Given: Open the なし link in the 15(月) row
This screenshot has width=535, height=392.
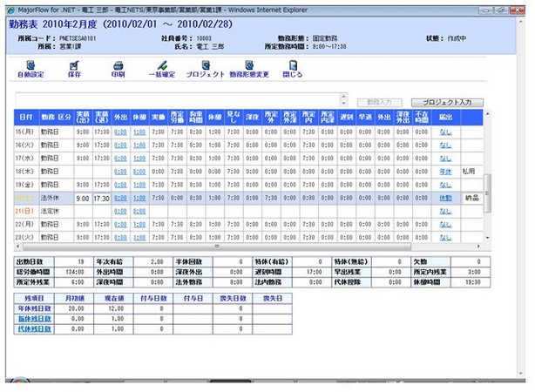Looking at the screenshot, I should tap(444, 131).
